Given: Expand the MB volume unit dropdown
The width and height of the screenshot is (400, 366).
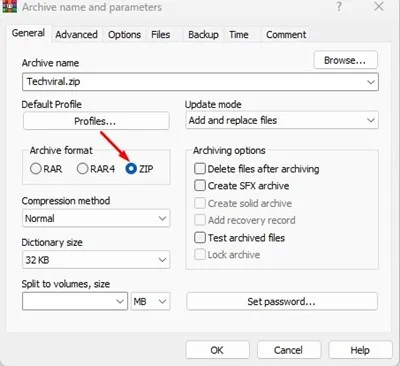Looking at the screenshot, I should 150,301.
